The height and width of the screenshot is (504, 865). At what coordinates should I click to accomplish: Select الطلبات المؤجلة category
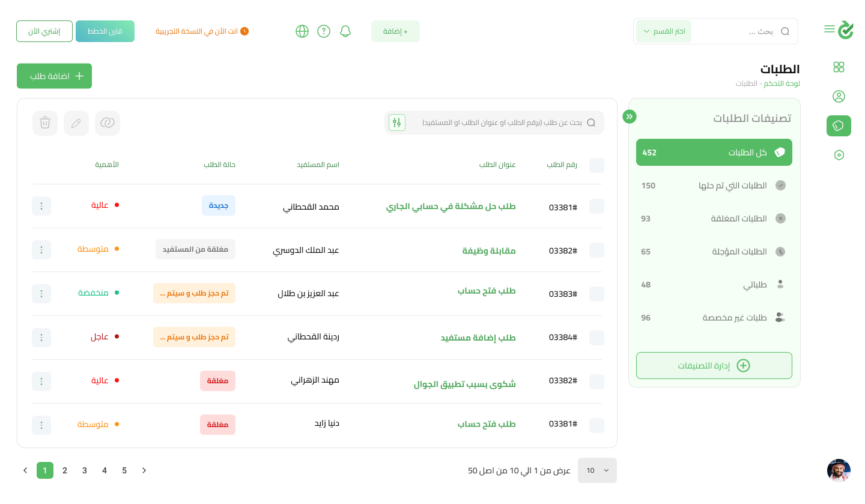tap(714, 252)
